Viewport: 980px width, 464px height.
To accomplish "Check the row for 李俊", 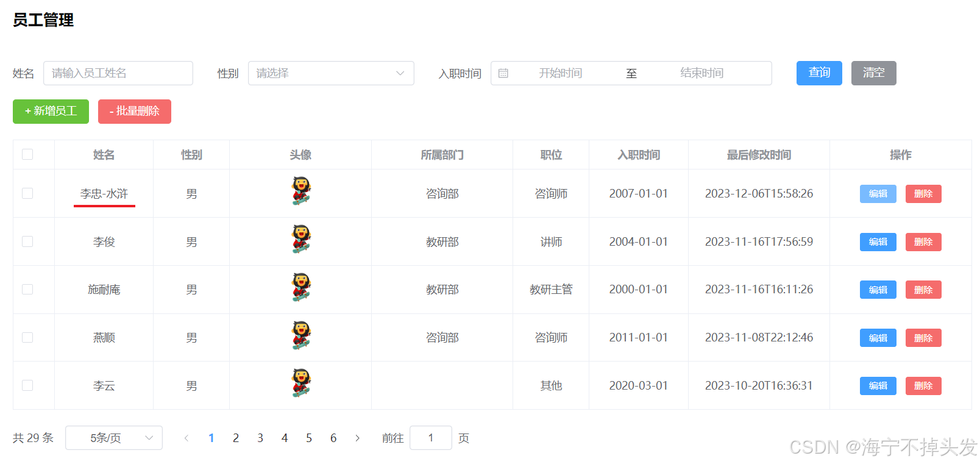I will 27,241.
